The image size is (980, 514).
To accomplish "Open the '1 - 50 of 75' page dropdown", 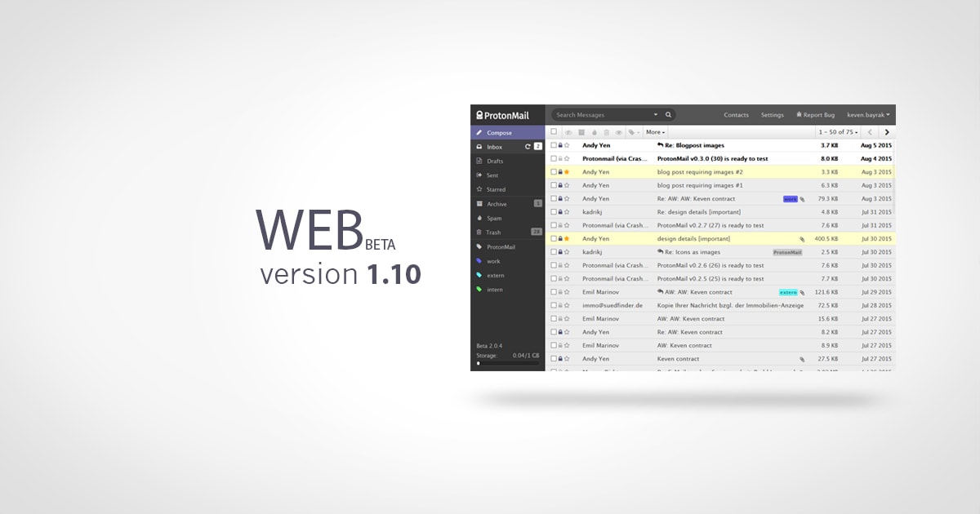I will point(839,132).
